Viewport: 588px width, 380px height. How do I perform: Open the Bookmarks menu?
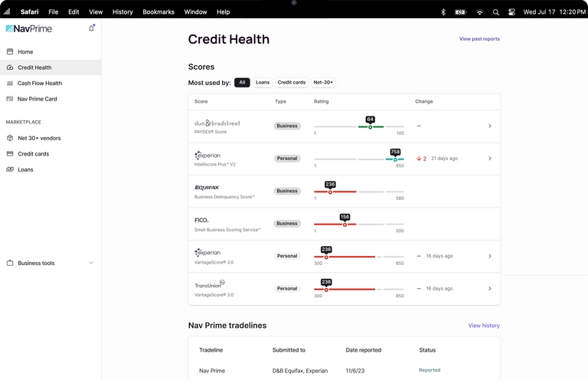pos(158,12)
